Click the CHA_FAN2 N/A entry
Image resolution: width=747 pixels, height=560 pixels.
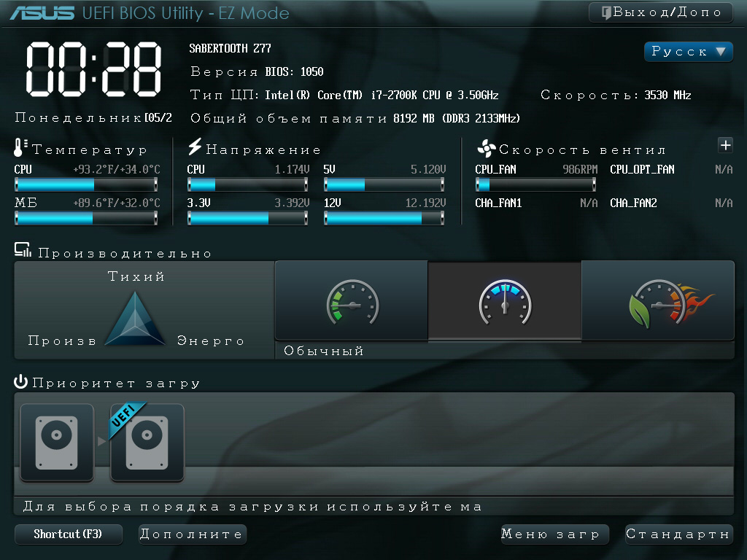[671, 203]
